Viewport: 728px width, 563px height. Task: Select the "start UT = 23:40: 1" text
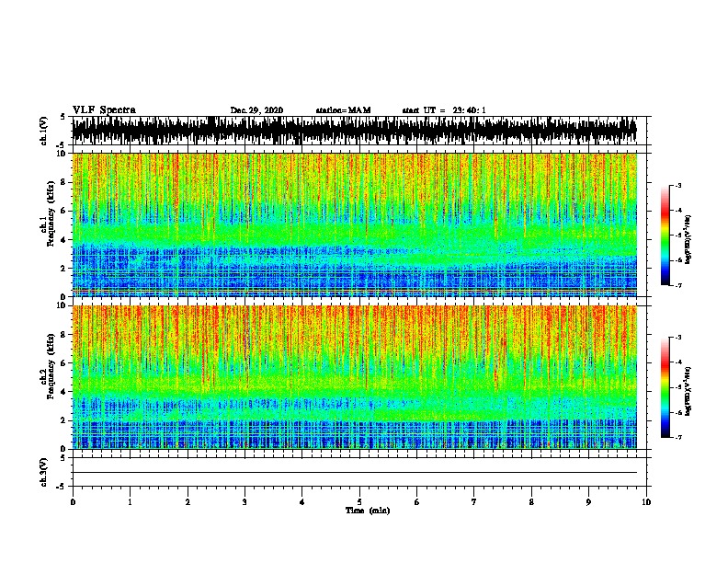(x=444, y=110)
